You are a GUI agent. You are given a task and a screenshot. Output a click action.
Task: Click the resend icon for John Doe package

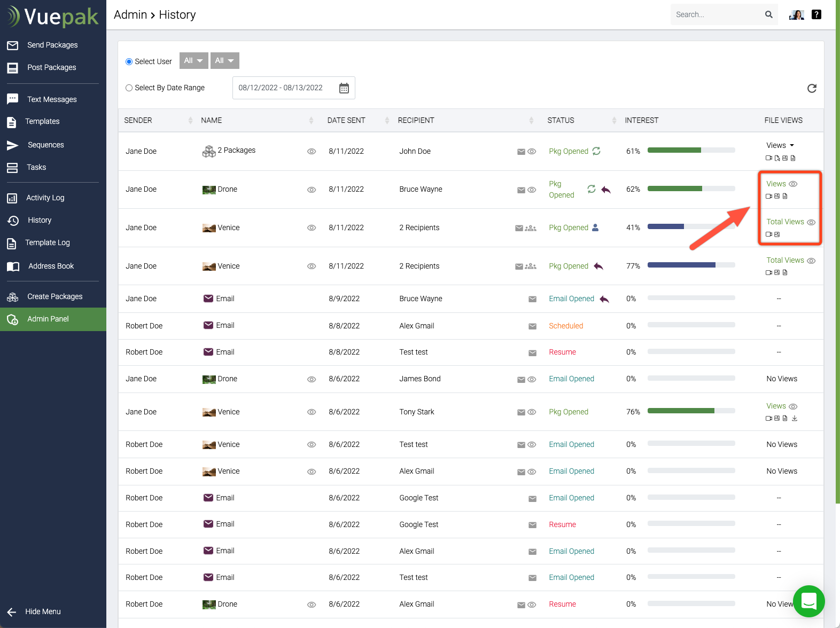click(596, 151)
